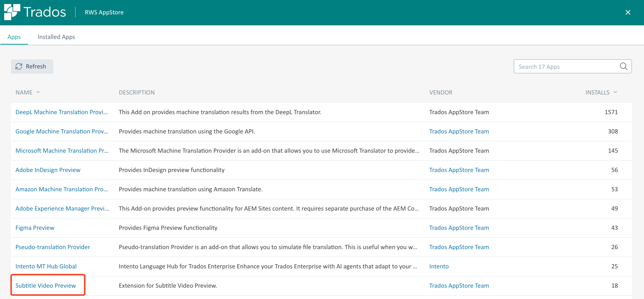The width and height of the screenshot is (644, 299).
Task: Open the Intento vendor link
Action: (x=439, y=266)
